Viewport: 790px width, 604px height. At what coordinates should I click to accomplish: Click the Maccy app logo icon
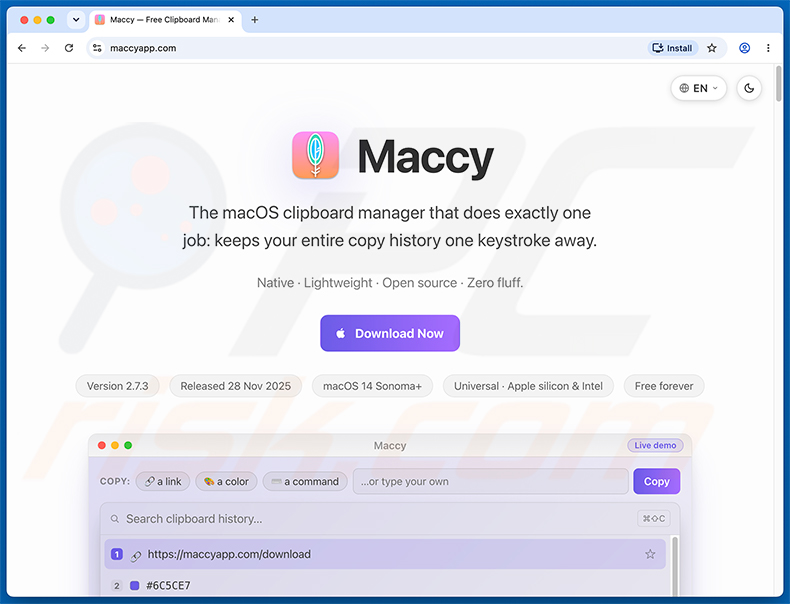coord(315,155)
